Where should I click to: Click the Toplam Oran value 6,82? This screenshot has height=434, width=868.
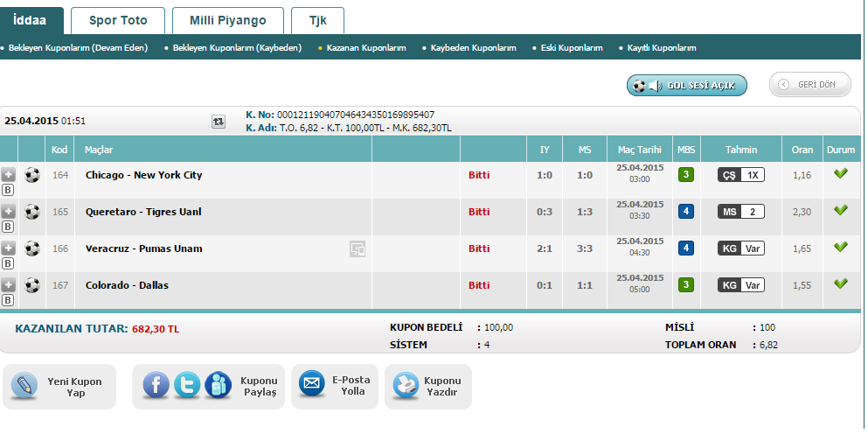(x=768, y=345)
